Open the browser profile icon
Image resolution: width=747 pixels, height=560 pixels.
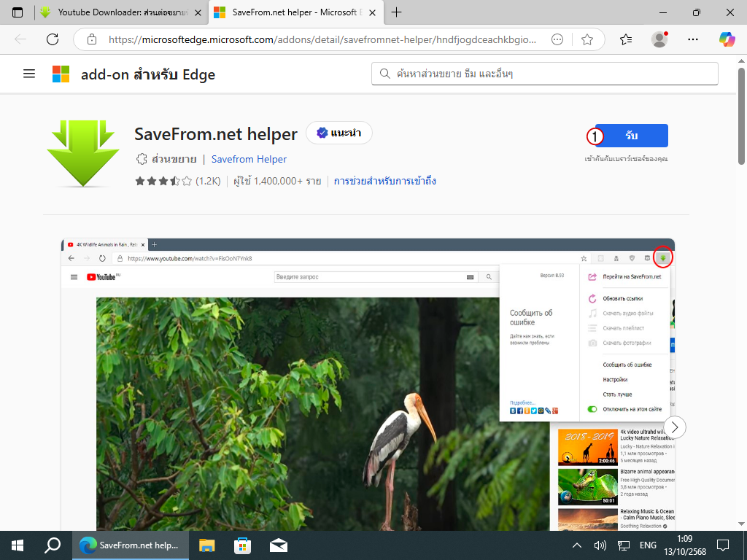tap(659, 39)
